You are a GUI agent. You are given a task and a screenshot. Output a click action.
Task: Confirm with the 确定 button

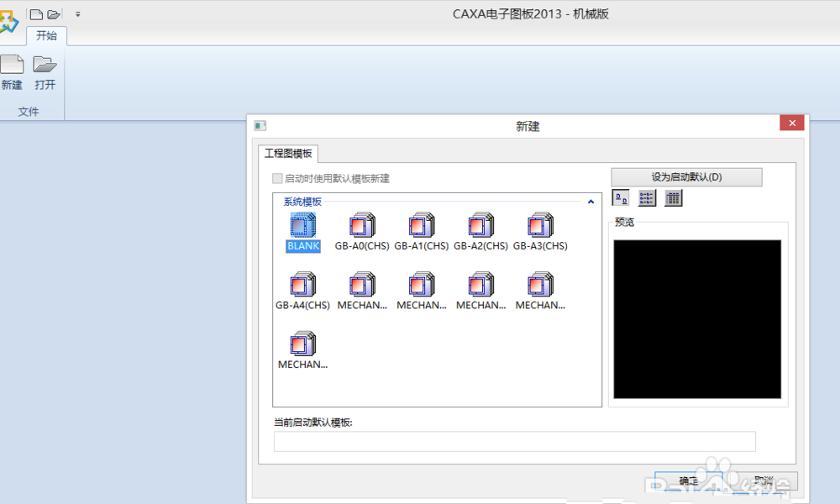click(x=689, y=481)
